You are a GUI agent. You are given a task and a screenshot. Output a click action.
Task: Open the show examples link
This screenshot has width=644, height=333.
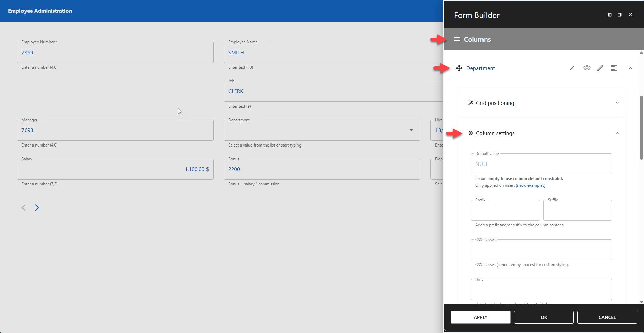(x=531, y=185)
